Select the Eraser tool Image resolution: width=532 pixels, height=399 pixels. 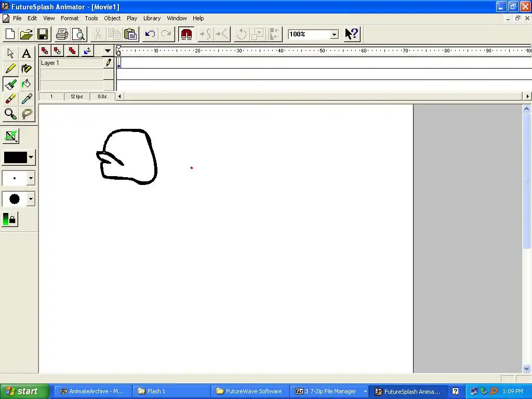[10, 99]
